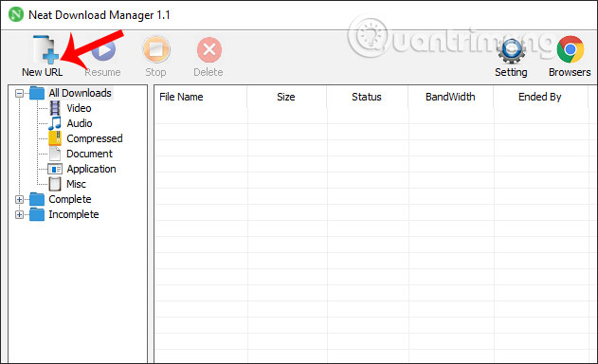Click the blue All Downloads folder icon
This screenshot has height=364, width=598.
37,93
